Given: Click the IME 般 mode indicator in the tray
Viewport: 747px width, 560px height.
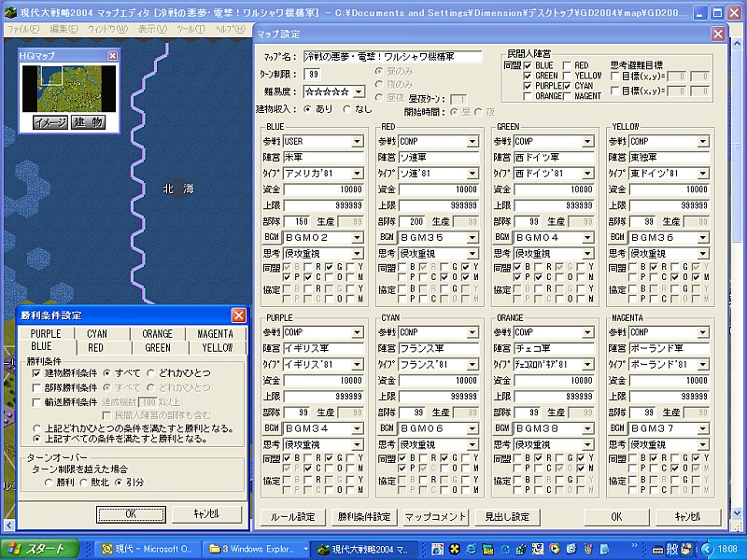Looking at the screenshot, I should click(671, 549).
